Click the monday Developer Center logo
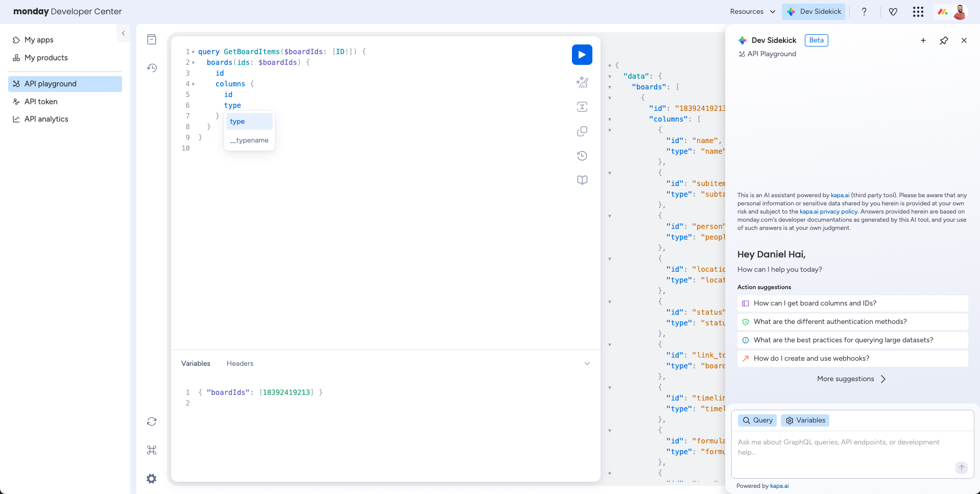The height and width of the screenshot is (494, 980). tap(67, 11)
